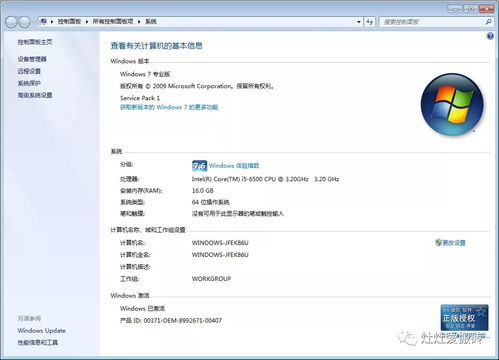This screenshot has width=499, height=360.
Task: Open Windows Update in the sidebar
Action: (41, 331)
